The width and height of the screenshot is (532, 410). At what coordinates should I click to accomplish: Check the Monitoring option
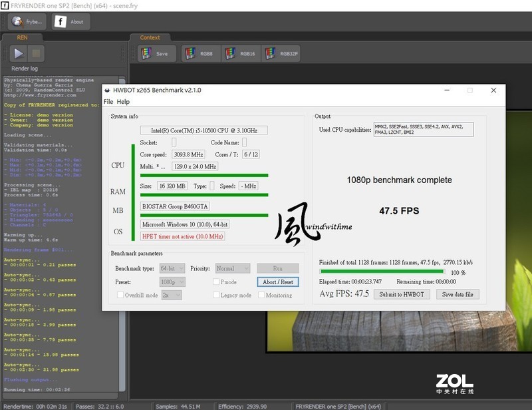[x=261, y=295]
